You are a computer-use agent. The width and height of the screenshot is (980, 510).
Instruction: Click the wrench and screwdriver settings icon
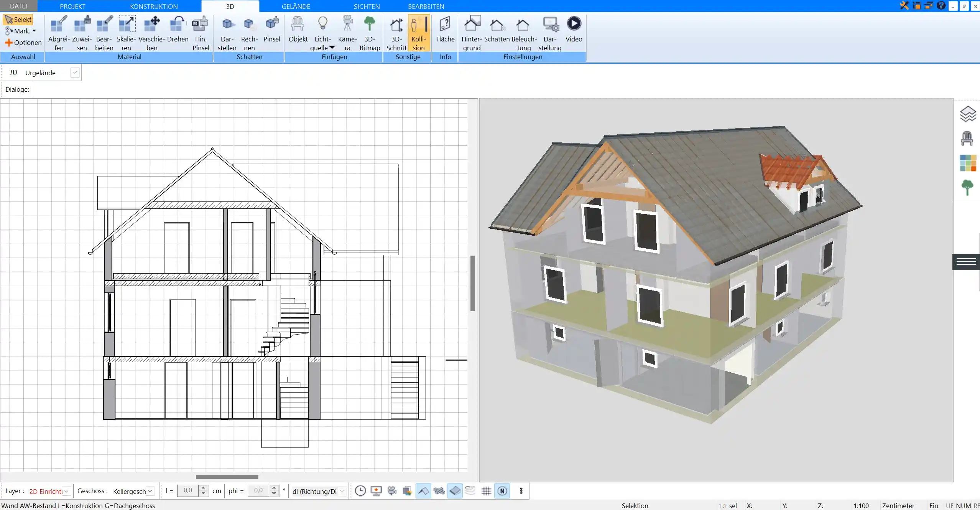coord(904,6)
